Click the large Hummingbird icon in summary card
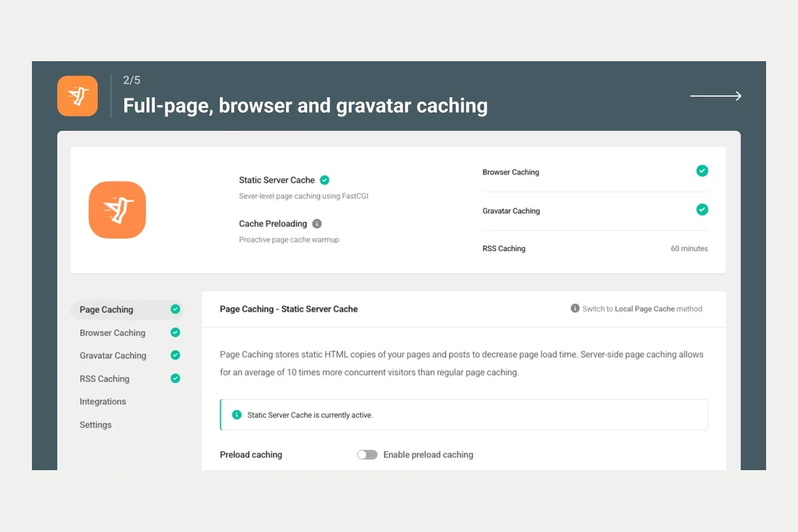The height and width of the screenshot is (532, 798). [x=117, y=210]
